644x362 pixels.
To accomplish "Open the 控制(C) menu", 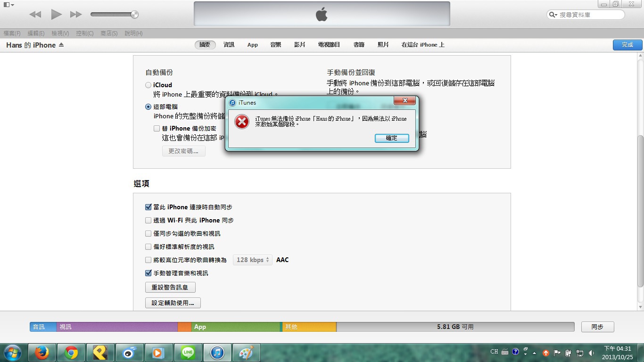I will (x=85, y=33).
